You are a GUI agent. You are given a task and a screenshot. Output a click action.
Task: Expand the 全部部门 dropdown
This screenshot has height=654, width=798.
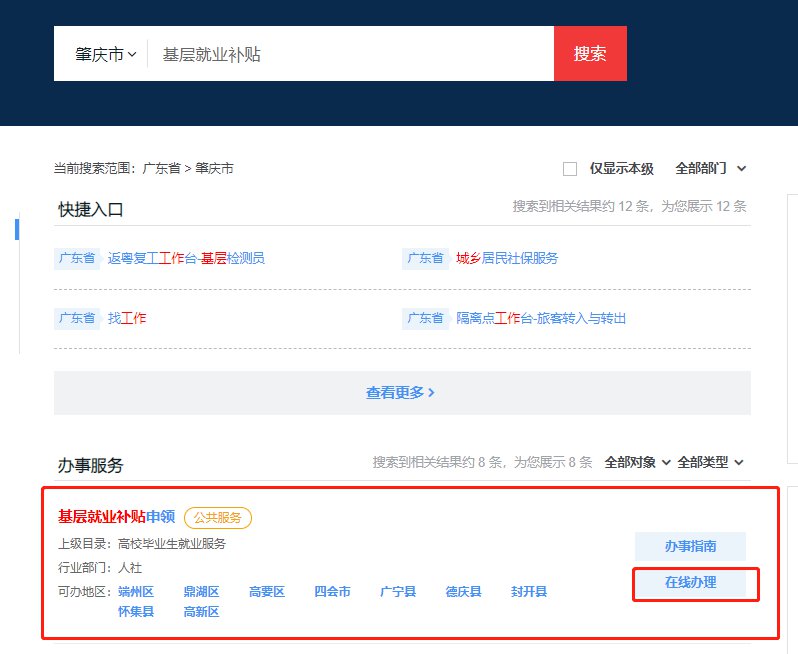click(711, 169)
